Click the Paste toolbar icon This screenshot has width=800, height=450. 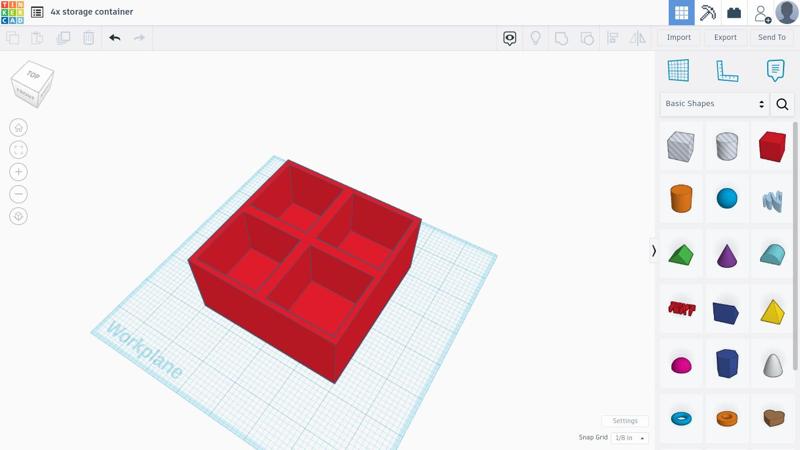(37, 38)
